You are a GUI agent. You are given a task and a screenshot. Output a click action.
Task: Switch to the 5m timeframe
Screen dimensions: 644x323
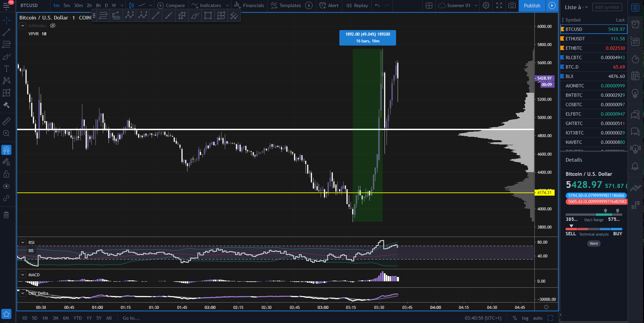67,5
